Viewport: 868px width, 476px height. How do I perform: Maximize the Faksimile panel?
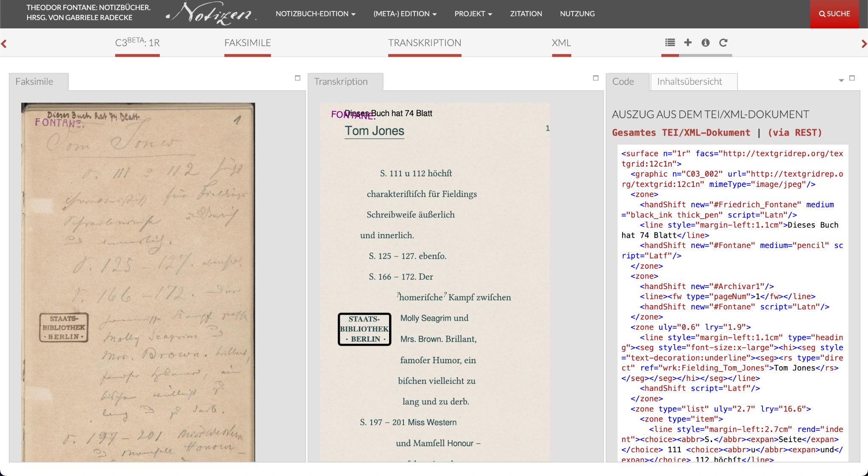coord(298,78)
